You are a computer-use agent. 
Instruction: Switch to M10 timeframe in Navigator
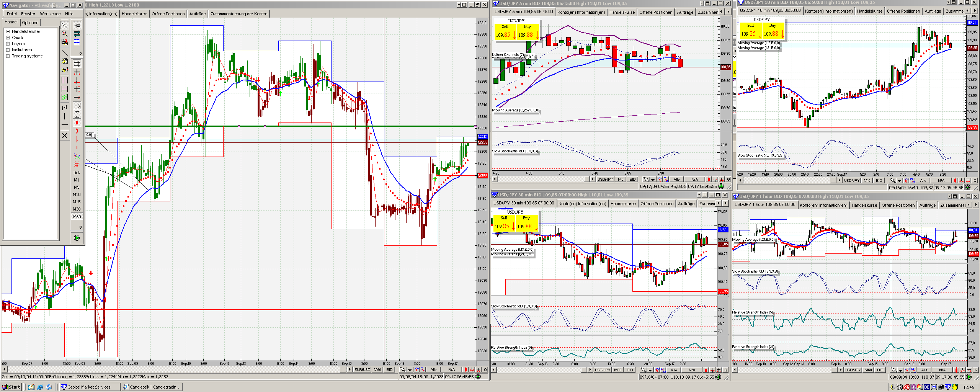(77, 194)
